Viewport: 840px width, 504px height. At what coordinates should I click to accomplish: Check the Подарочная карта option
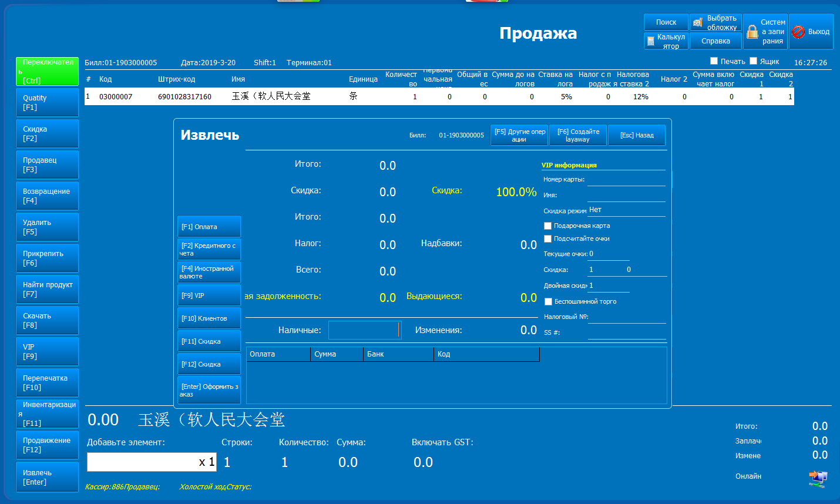548,226
